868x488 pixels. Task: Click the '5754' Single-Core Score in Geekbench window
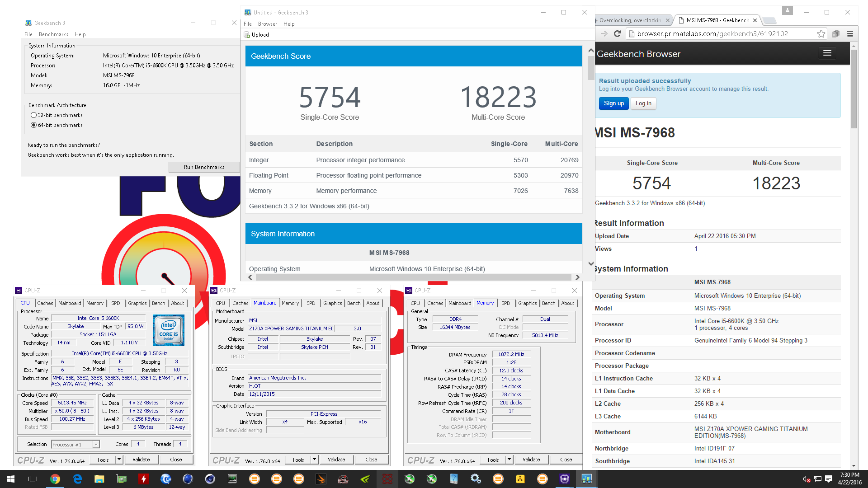click(330, 97)
